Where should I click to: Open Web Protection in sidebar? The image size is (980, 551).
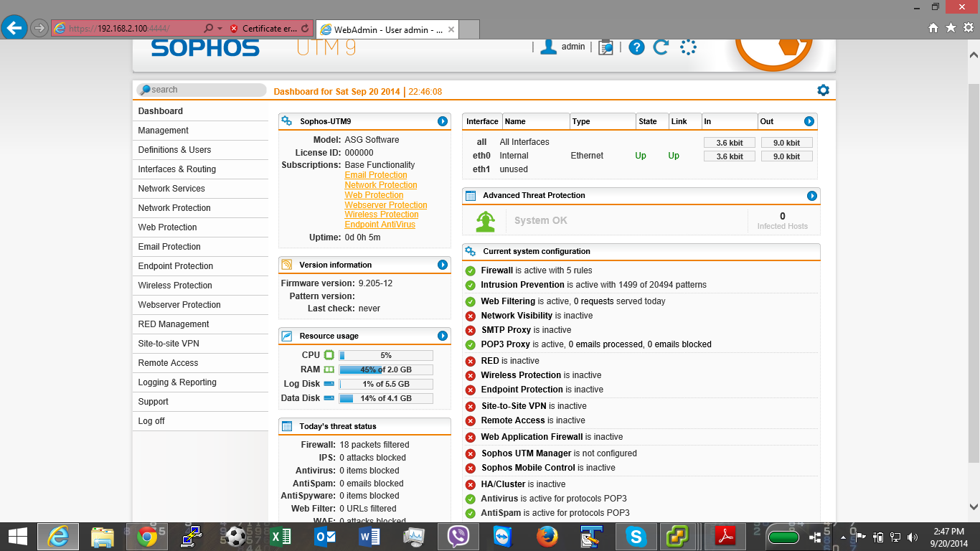click(x=201, y=227)
